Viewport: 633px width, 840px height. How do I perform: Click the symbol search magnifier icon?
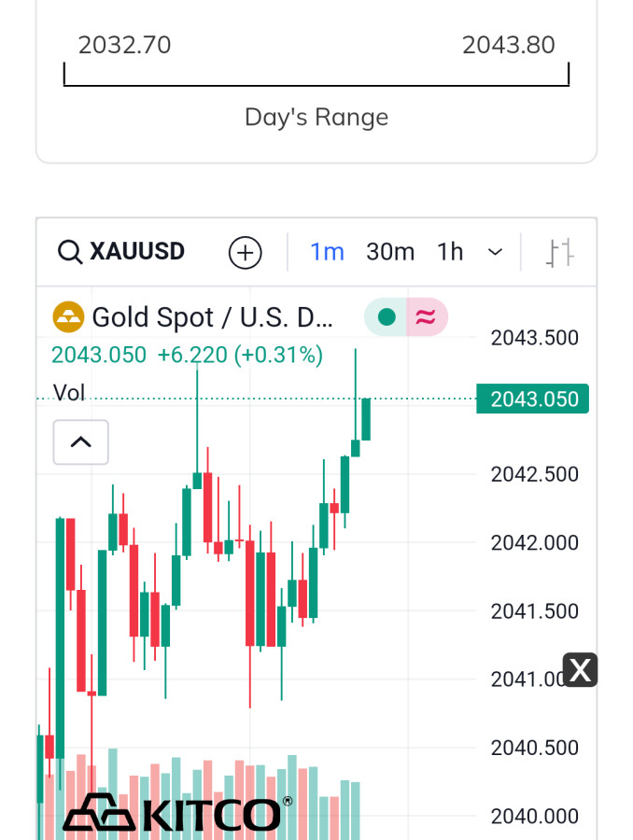tap(70, 252)
